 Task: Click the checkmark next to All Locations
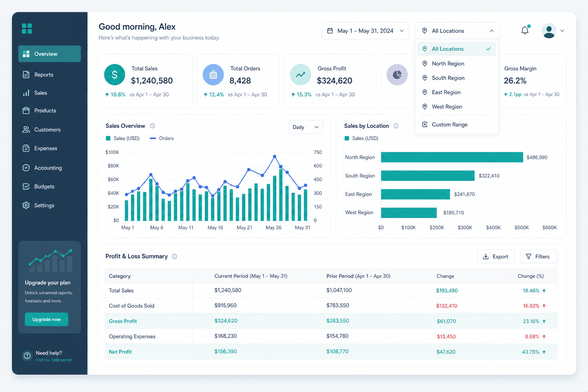point(488,49)
